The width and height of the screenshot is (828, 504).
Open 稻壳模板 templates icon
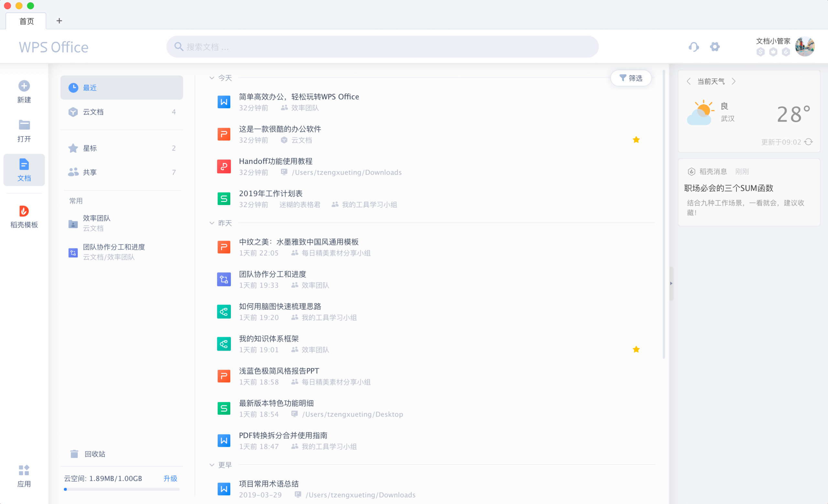point(24,211)
